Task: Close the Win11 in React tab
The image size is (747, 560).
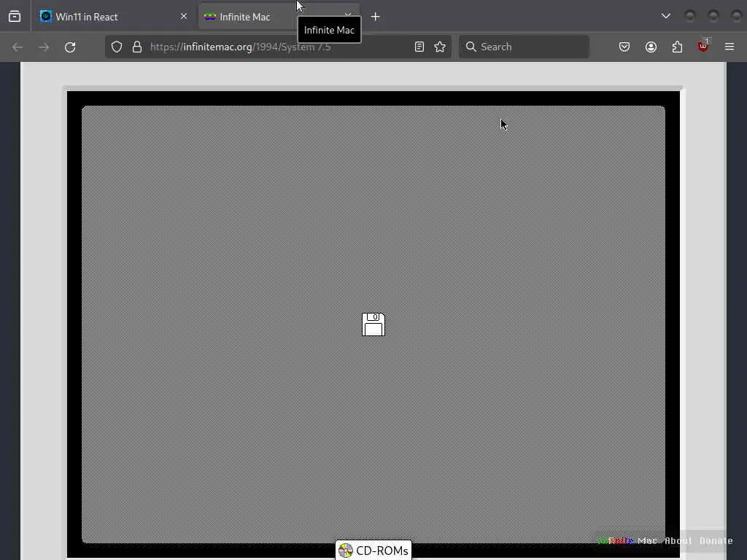Action: [183, 17]
